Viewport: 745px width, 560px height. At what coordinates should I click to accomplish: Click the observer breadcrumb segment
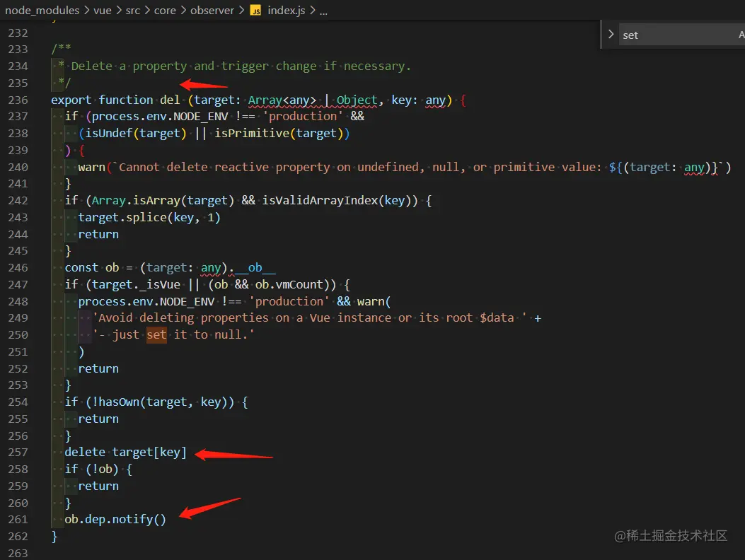point(212,10)
